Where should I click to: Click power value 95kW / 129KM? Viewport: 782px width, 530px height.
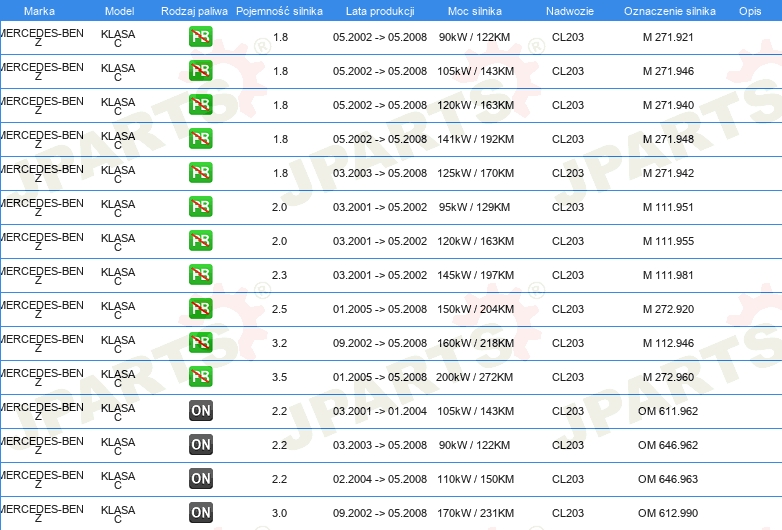pyautogui.click(x=474, y=207)
